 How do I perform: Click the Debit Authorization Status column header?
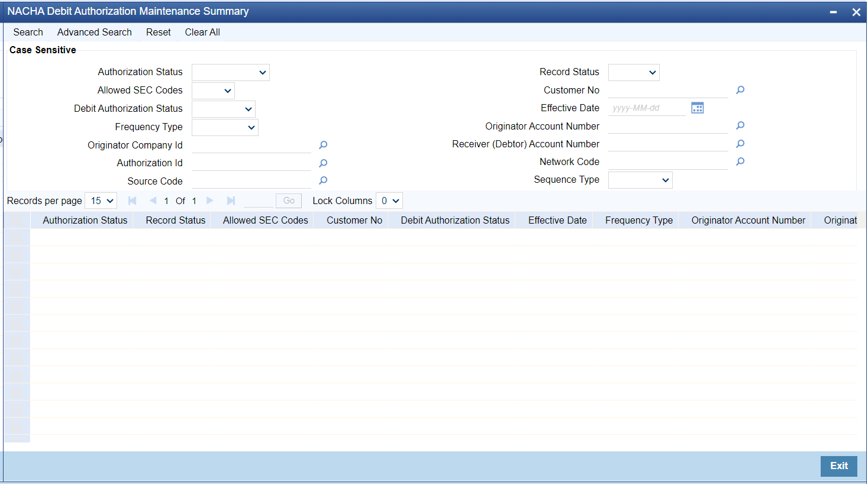pos(455,220)
